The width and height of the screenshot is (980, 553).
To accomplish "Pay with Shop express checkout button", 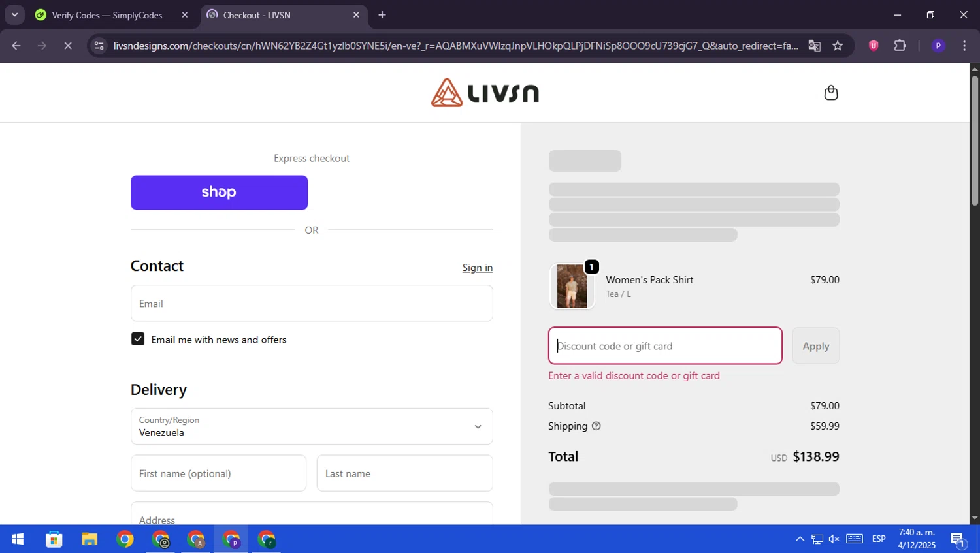I will pyautogui.click(x=219, y=193).
